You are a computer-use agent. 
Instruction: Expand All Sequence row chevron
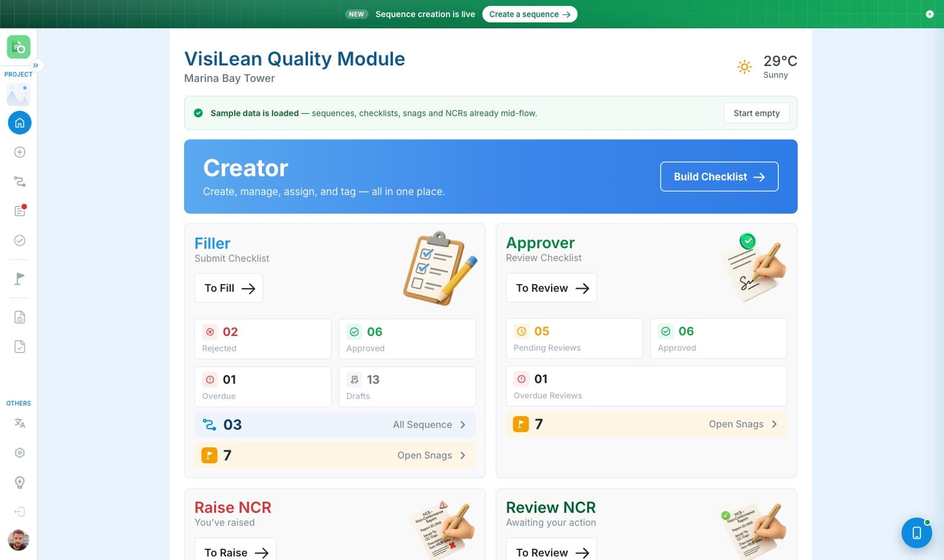(x=463, y=425)
